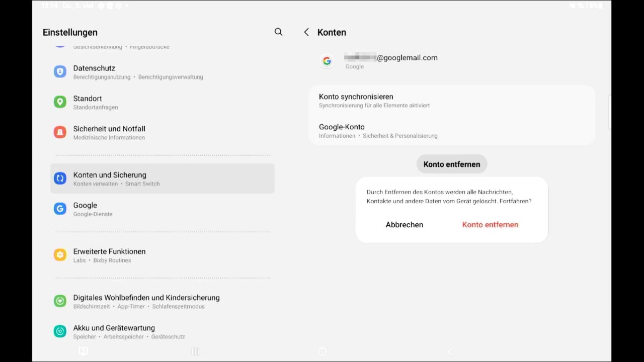644x362 pixels.
Task: Tap the Android home navigation button
Action: click(x=323, y=351)
